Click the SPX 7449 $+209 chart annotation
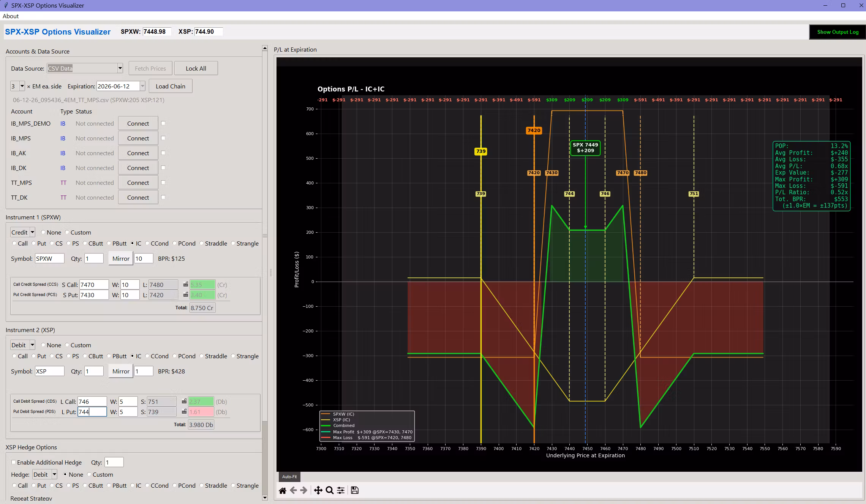 [585, 148]
